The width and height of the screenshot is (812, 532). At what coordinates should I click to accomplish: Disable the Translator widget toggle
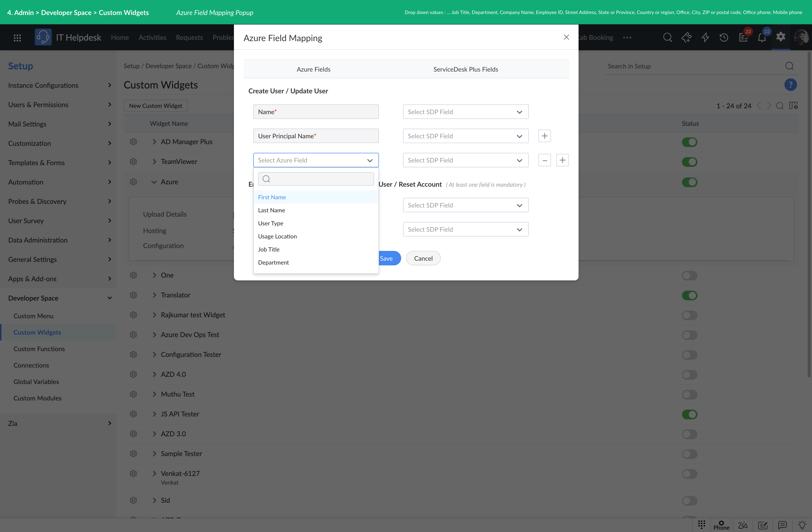pyautogui.click(x=689, y=295)
